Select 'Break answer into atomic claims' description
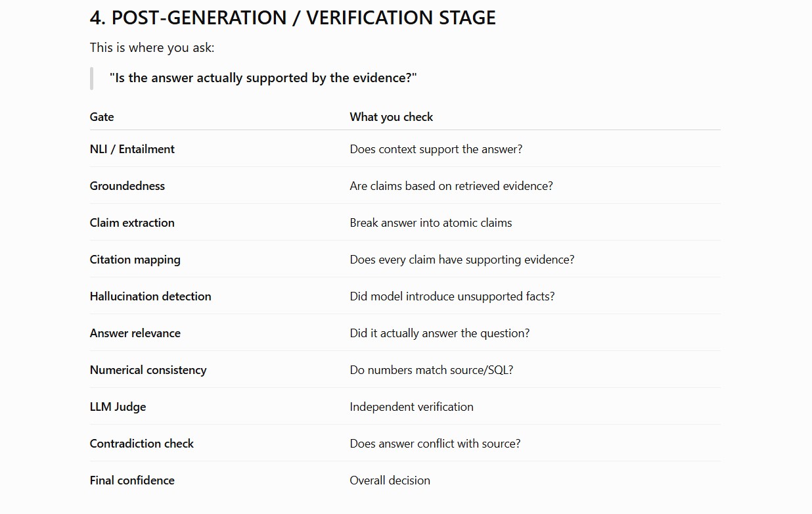Viewport: 812px width, 514px height. pos(431,223)
